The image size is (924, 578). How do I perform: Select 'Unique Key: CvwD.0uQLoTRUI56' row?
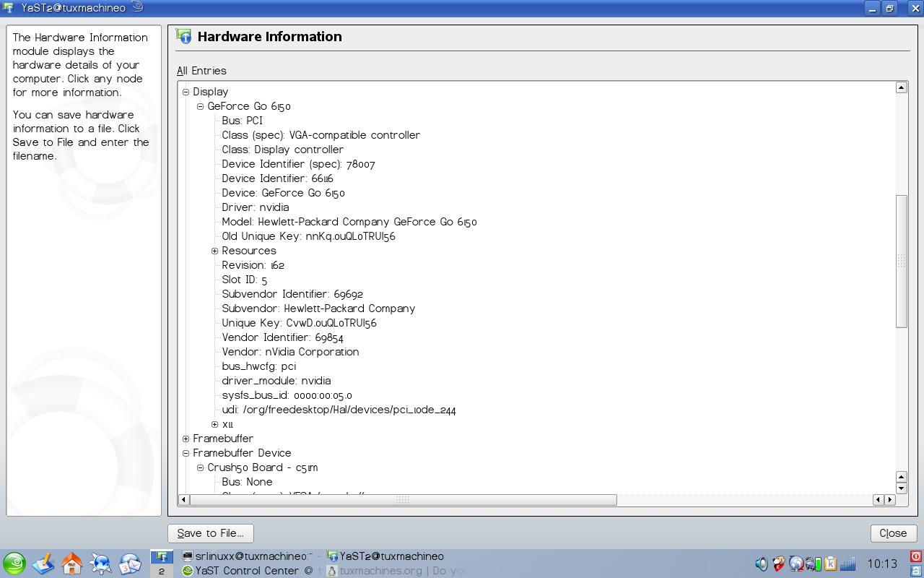(299, 323)
